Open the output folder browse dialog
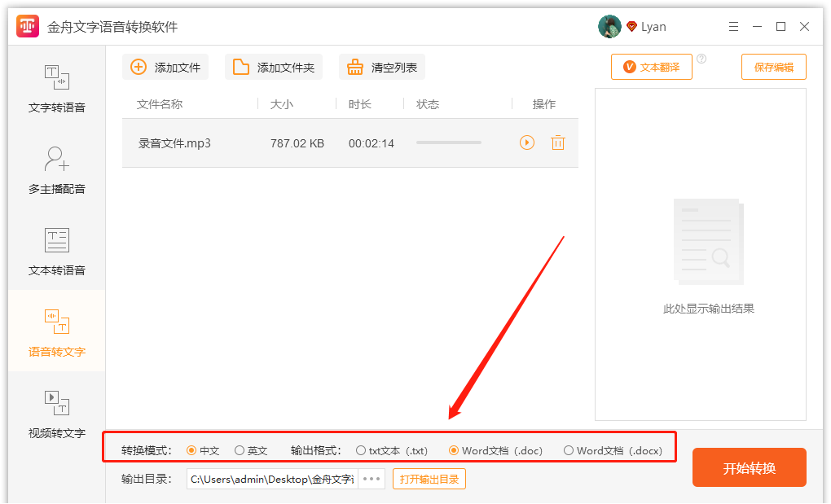831x504 pixels. 371,479
